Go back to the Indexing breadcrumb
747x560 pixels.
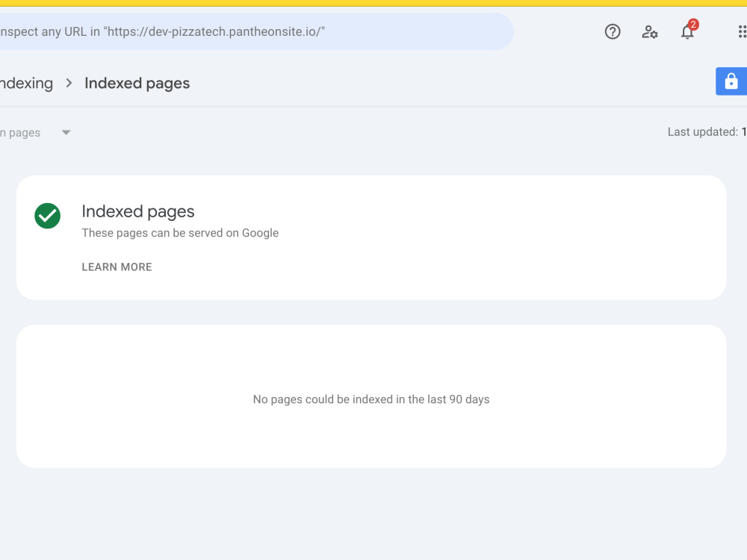[x=26, y=84]
